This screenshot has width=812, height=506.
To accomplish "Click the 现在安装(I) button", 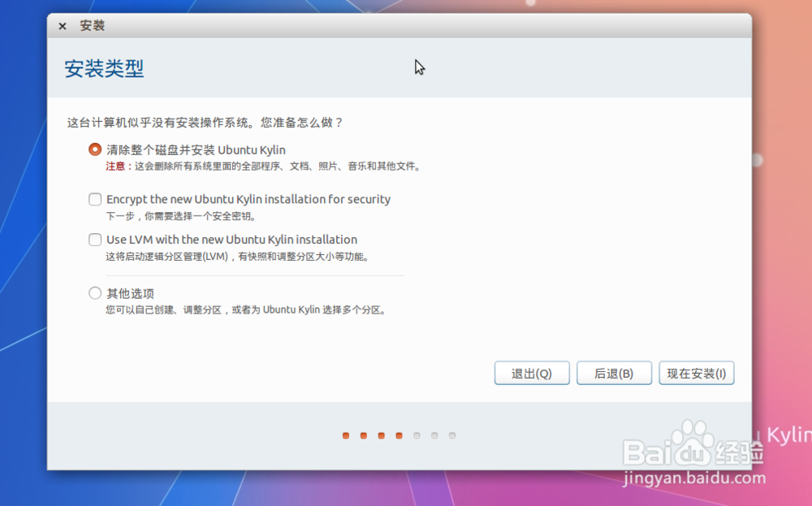I will (x=696, y=373).
